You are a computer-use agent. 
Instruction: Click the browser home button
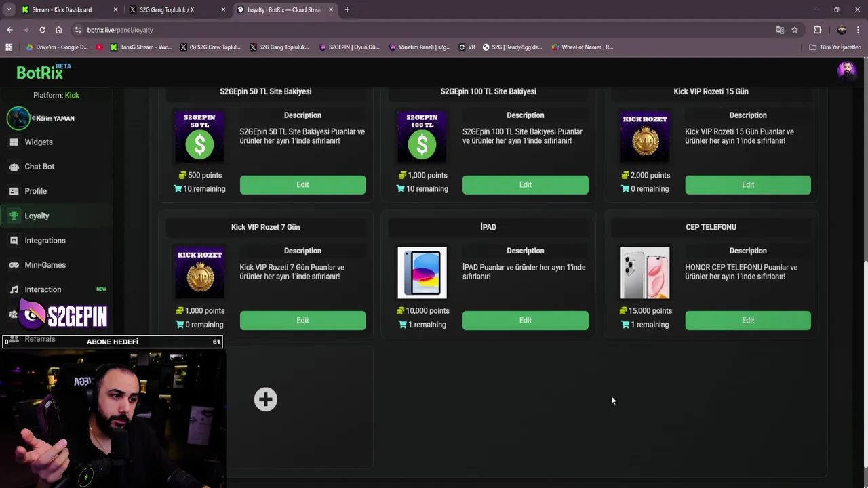pos(58,30)
